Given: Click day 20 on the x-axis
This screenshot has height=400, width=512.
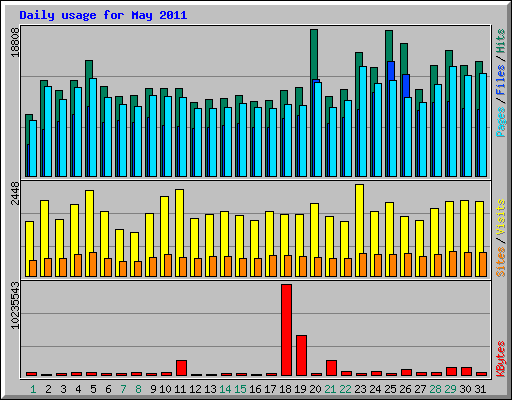Looking at the screenshot, I should click(315, 389).
